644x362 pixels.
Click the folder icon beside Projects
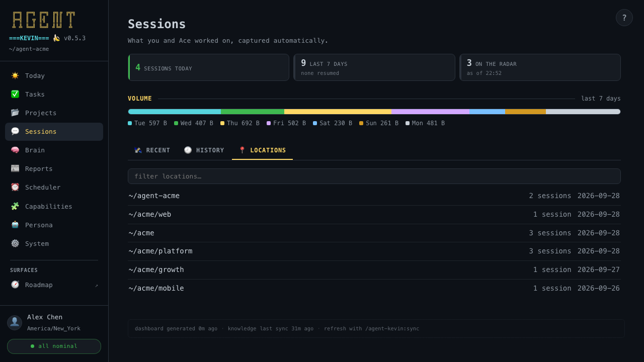(x=15, y=113)
